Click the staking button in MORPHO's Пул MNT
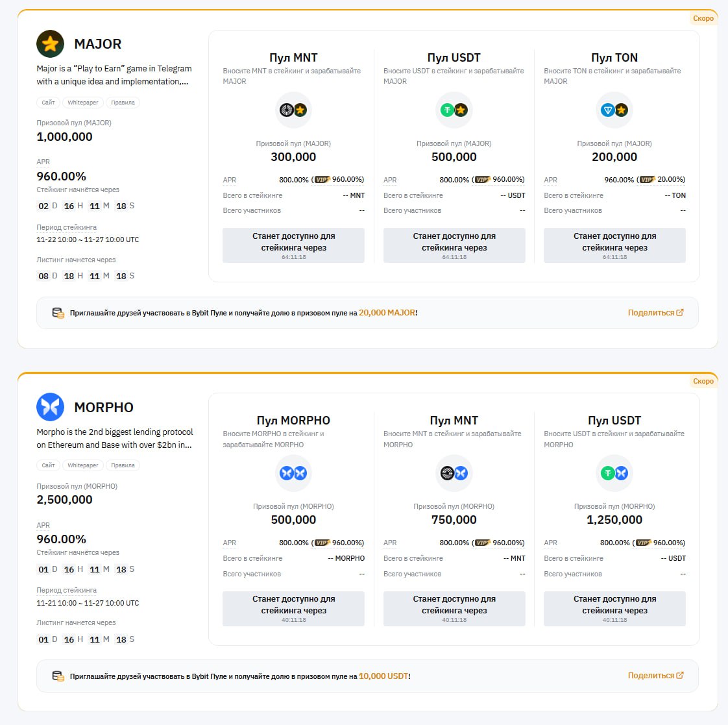 click(454, 608)
